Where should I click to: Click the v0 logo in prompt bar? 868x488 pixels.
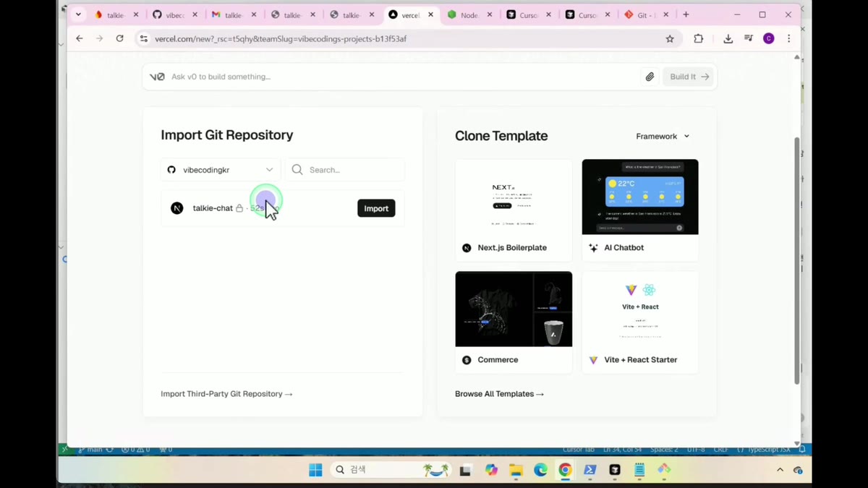pos(157,77)
